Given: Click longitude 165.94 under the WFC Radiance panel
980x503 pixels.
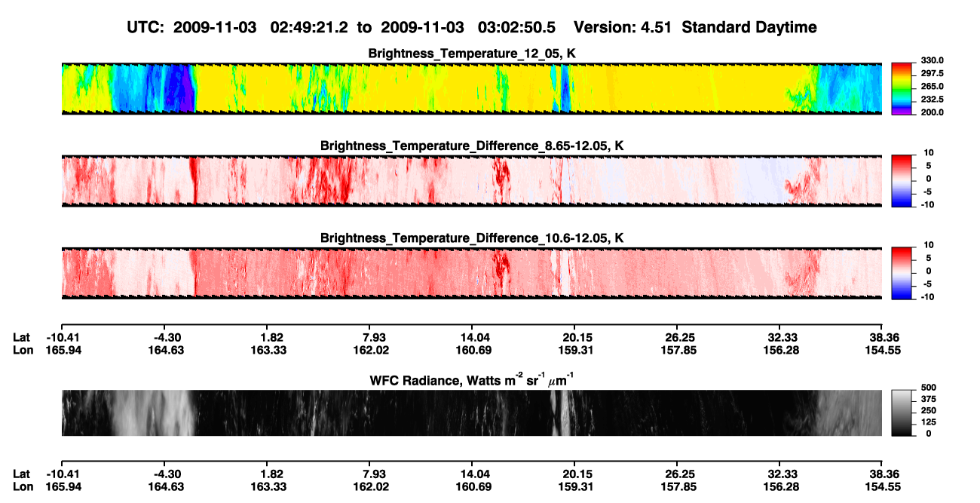Looking at the screenshot, I should click(x=64, y=487).
